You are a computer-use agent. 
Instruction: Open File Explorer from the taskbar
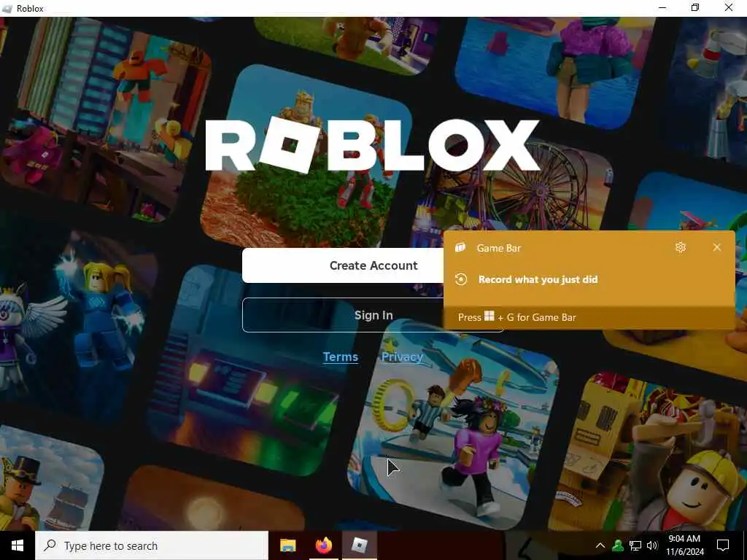(287, 545)
